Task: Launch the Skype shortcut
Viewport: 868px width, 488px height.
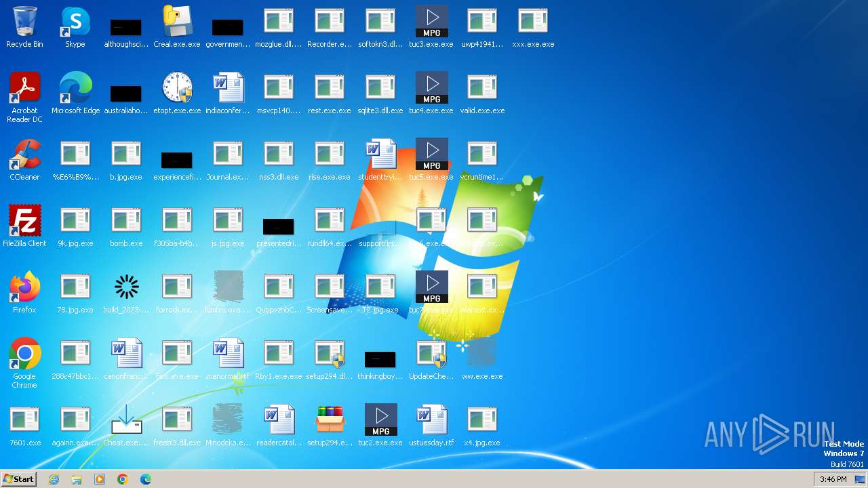Action: point(75,22)
